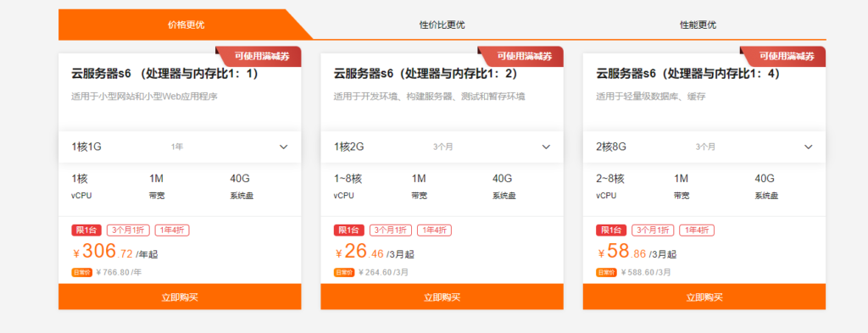Screen dimensions: 868x333
Task: Click 3个月 duration beside 1核2G
Action: (442, 147)
